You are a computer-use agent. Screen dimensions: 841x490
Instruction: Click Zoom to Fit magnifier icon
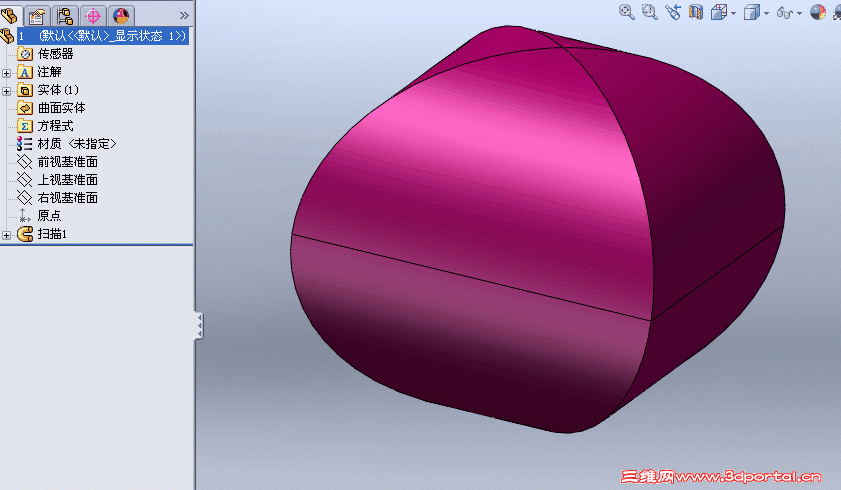[626, 12]
